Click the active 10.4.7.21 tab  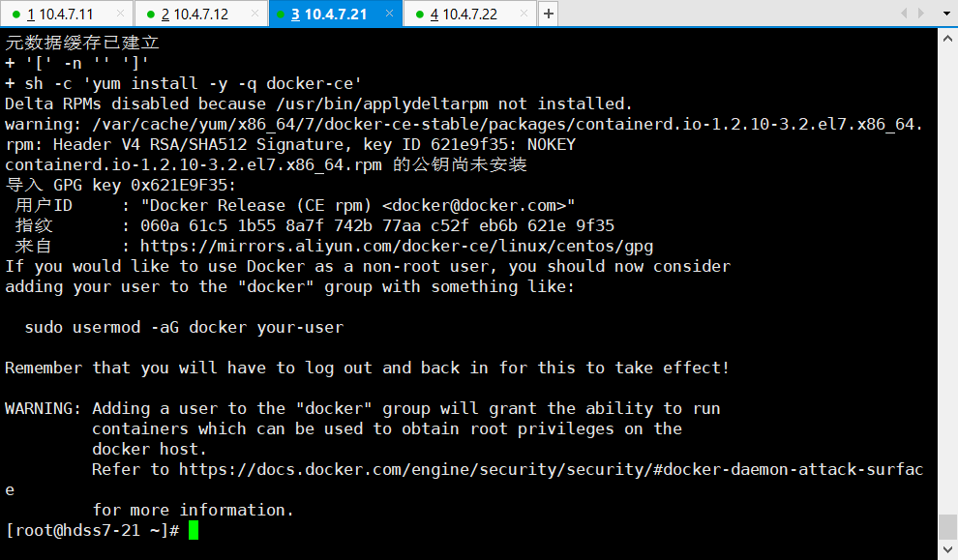[x=329, y=15]
